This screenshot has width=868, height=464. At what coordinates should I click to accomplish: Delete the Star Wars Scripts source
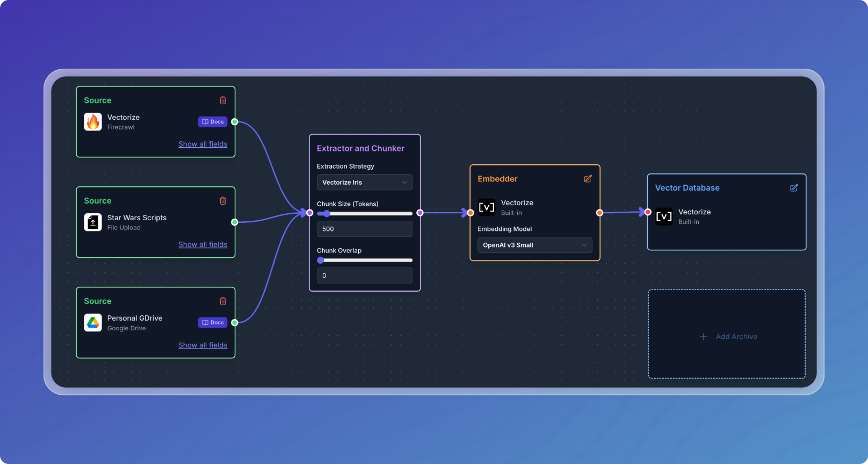[x=223, y=201]
